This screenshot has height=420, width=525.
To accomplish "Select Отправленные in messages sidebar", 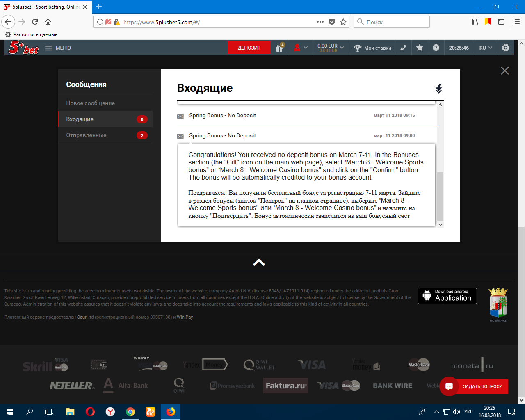I will point(86,135).
